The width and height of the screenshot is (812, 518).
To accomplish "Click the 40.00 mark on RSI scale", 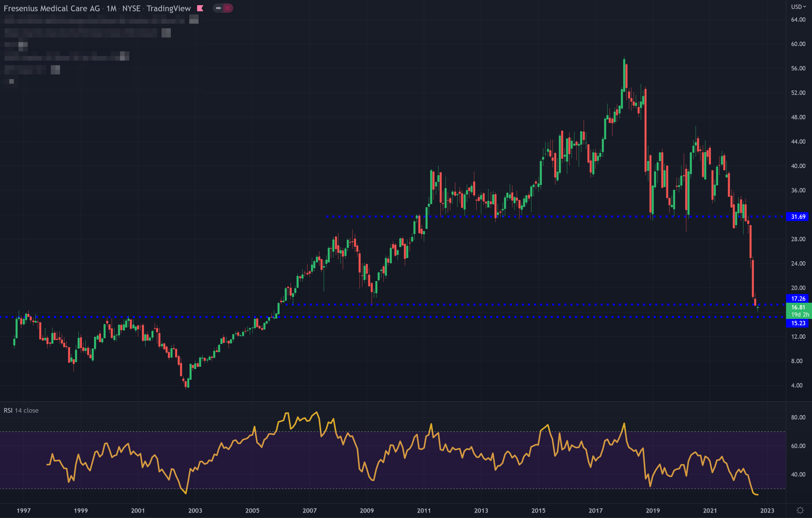I will (x=798, y=474).
